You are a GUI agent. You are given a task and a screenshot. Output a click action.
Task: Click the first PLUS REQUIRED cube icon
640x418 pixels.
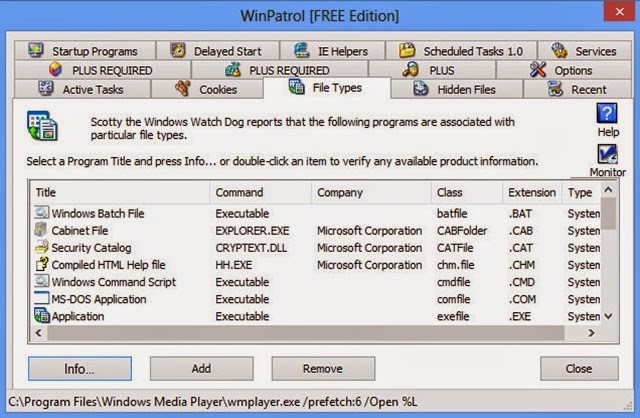pos(56,70)
